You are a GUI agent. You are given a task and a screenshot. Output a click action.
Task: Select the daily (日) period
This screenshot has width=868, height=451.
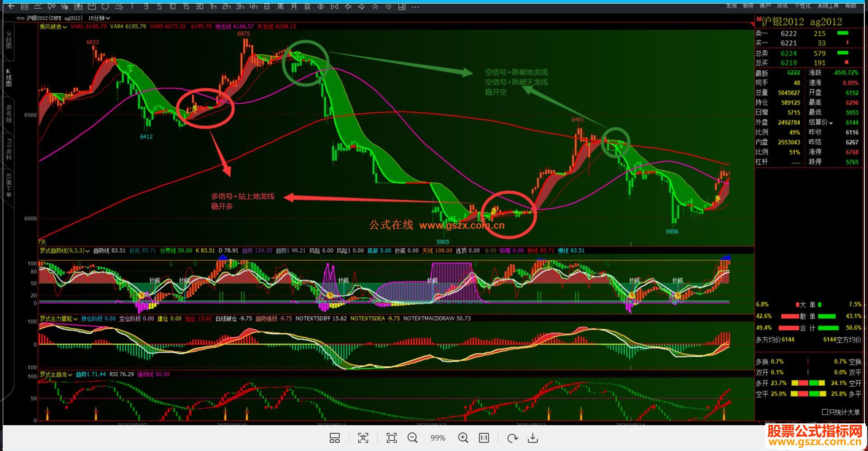pos(267,6)
